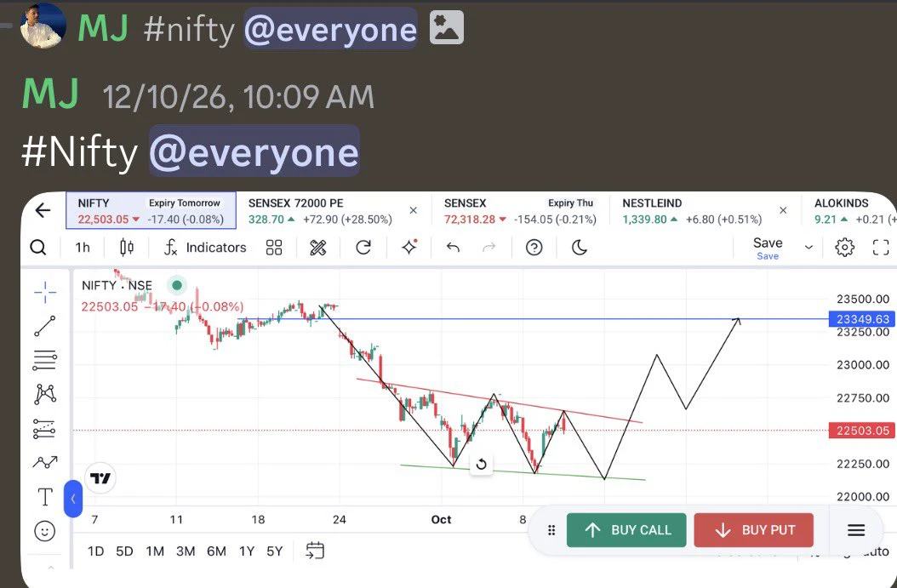The image size is (897, 588).
Task: Open the hamburger menu beside BUY PUT
Action: 856,530
